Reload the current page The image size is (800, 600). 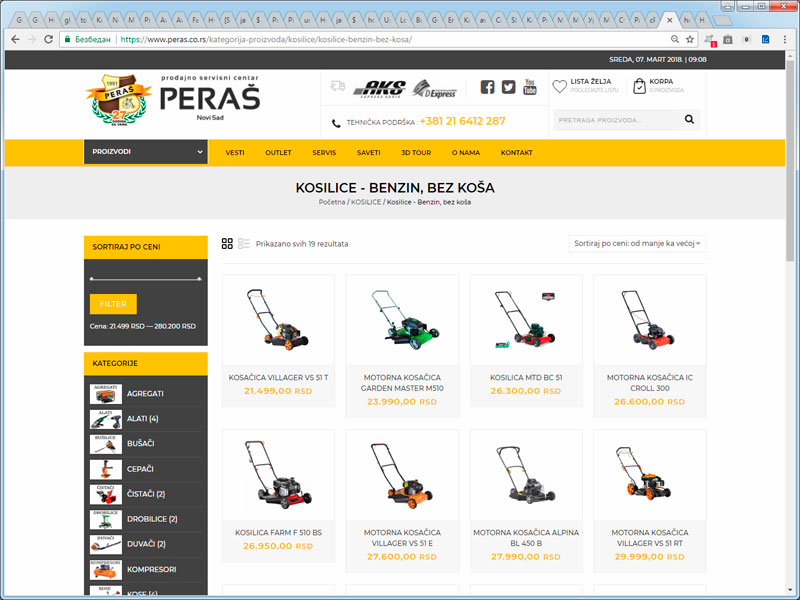(48, 39)
